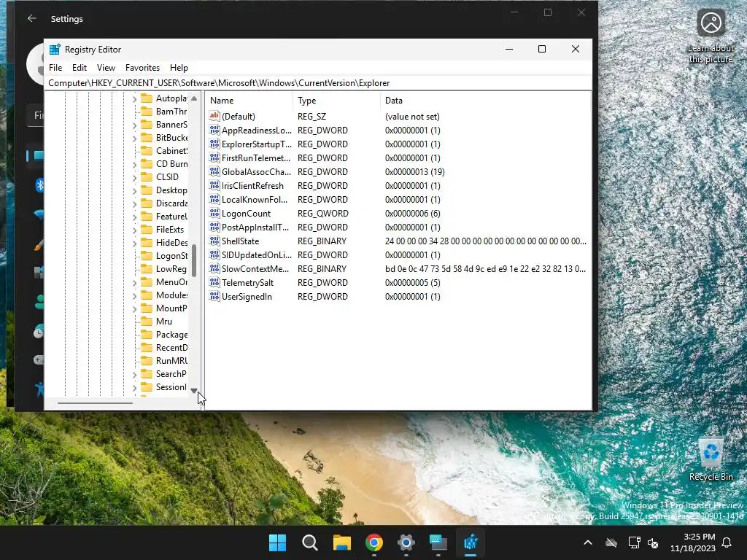The height and width of the screenshot is (560, 747).
Task: Click the tree scroll-up arrow
Action: (x=194, y=98)
